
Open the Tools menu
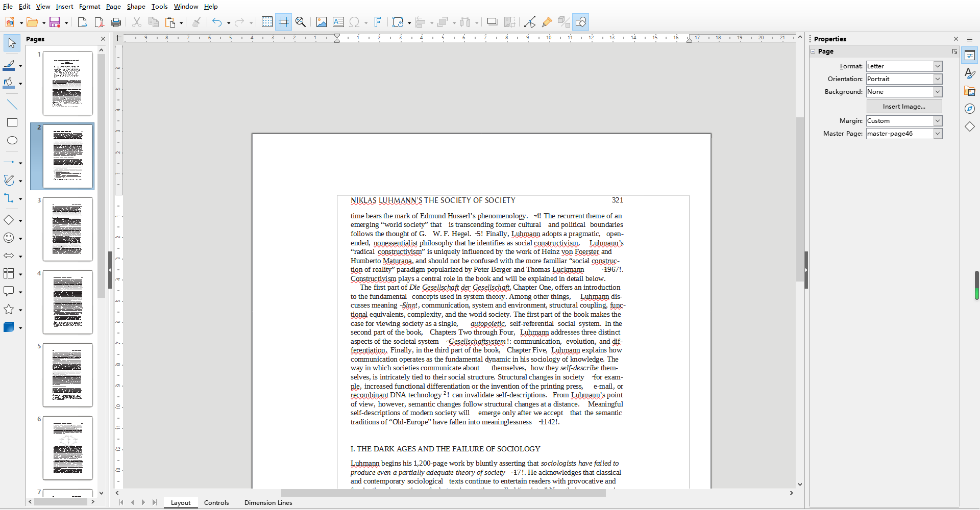click(159, 6)
